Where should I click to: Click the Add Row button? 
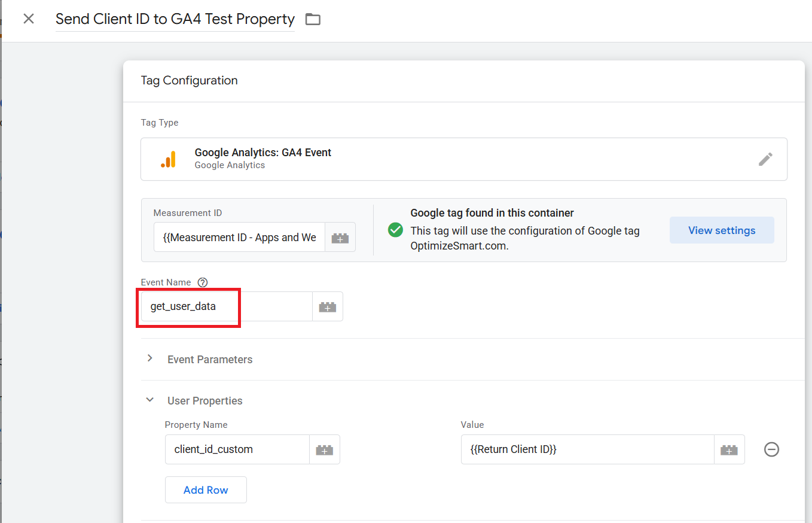[206, 489]
